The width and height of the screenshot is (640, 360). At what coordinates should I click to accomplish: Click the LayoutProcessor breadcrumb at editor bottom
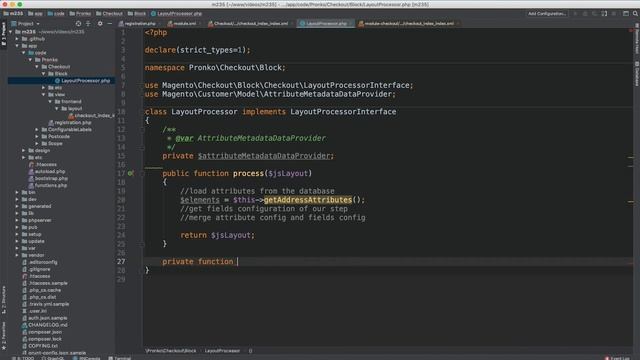click(x=222, y=351)
